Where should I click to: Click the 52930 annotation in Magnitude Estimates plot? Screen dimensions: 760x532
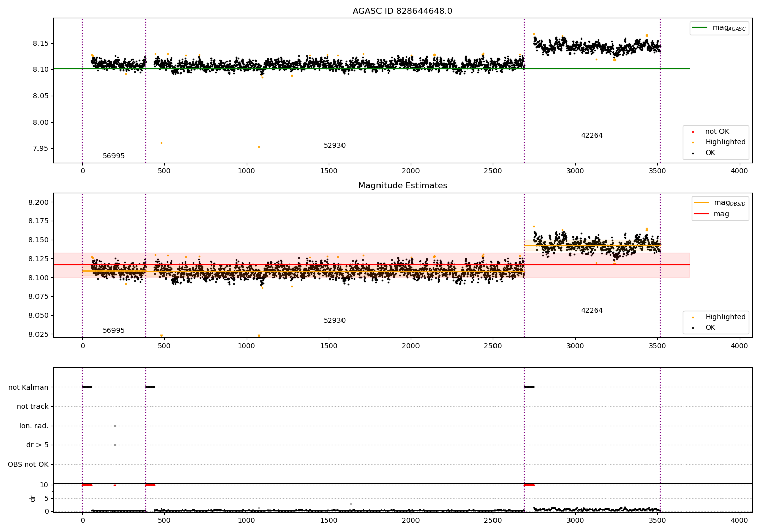point(334,321)
